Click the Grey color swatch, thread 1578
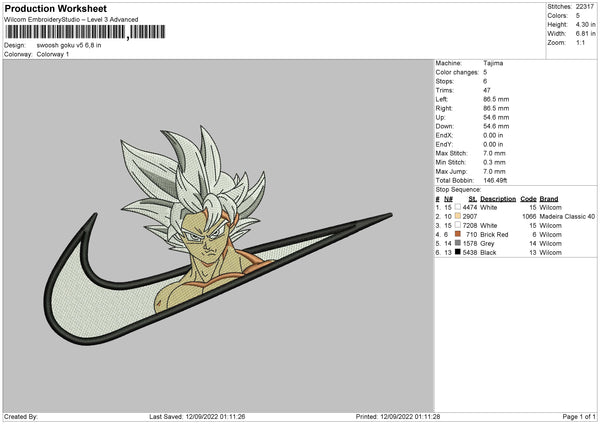The image size is (600, 424). point(458,243)
